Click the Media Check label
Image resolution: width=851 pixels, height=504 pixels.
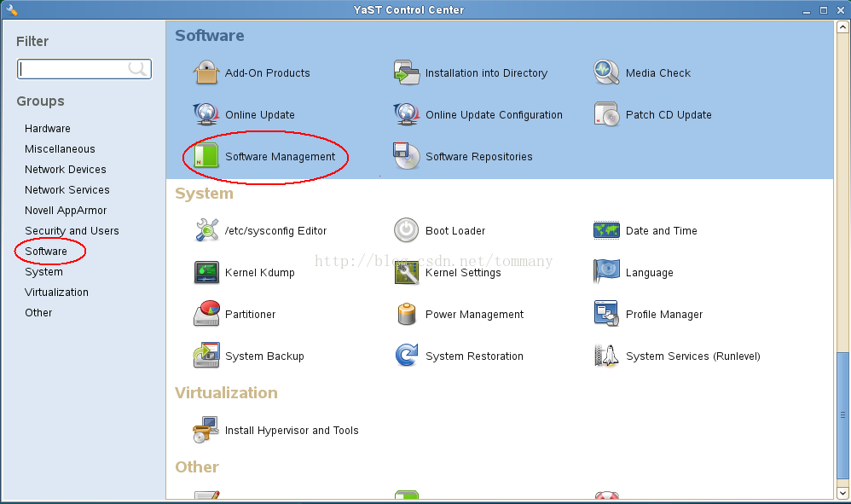657,73
